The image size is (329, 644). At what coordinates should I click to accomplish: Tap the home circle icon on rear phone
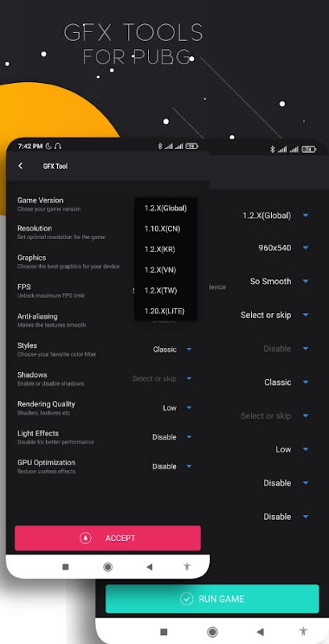[x=212, y=631]
